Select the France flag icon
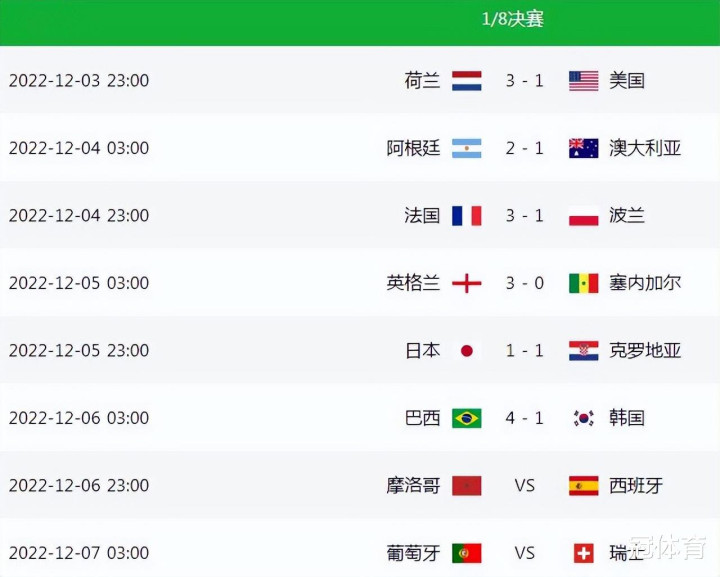The width and height of the screenshot is (720, 577). [467, 216]
